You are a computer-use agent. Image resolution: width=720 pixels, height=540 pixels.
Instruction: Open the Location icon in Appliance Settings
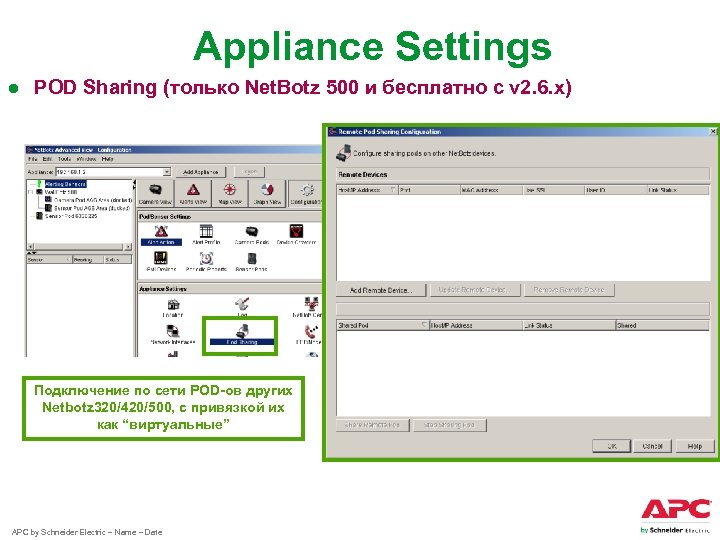coord(173,308)
